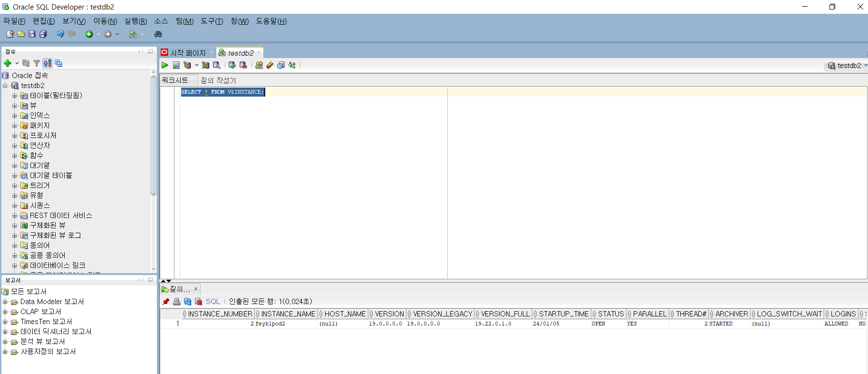Open dropdown next to SQL worksheet toolbar icon

click(x=142, y=34)
